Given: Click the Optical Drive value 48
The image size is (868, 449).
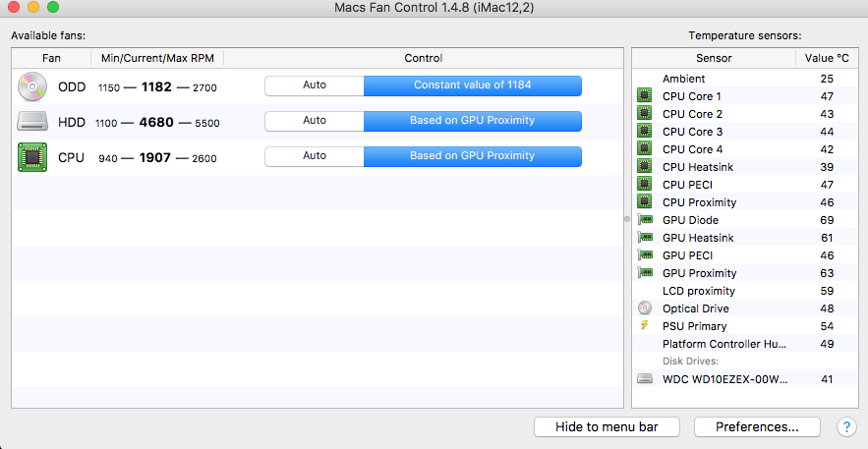Looking at the screenshot, I should click(x=827, y=309).
